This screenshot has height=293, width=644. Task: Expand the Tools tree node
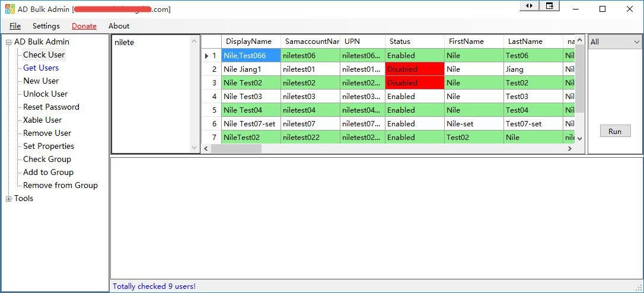[9, 199]
